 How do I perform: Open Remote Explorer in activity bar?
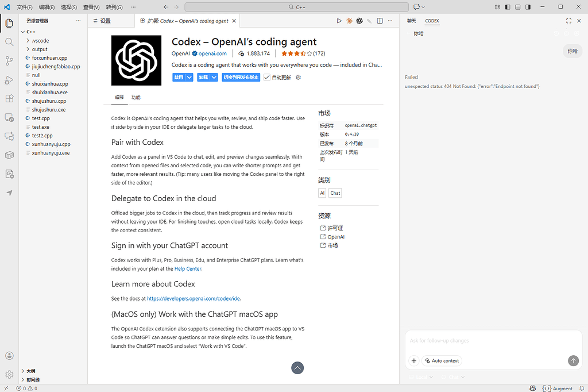tap(9, 117)
